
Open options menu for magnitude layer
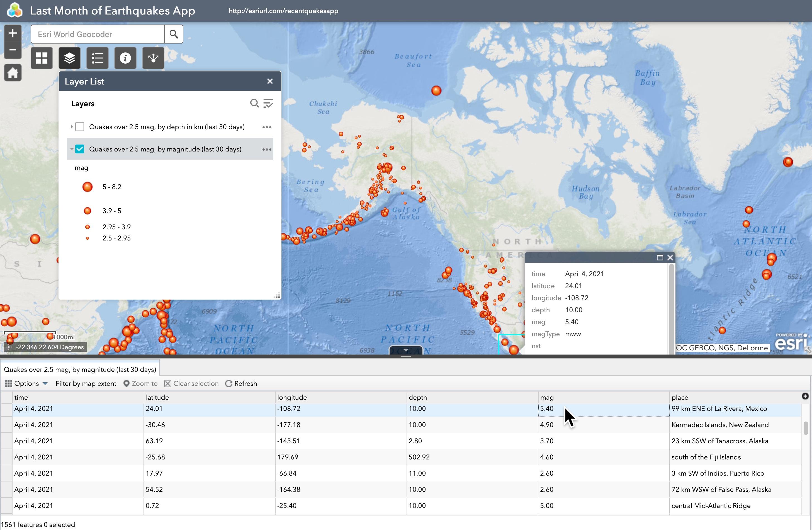pos(267,150)
